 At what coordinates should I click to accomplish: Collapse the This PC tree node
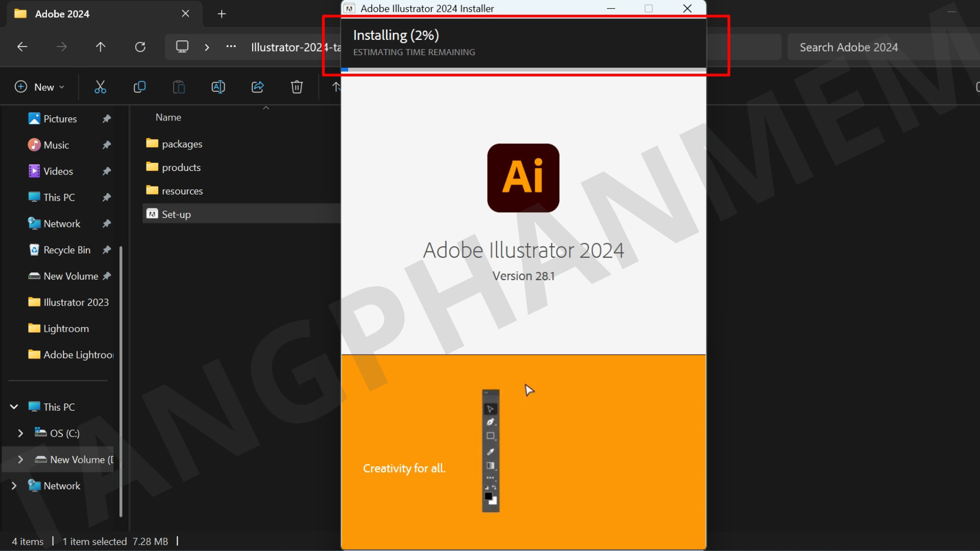14,407
